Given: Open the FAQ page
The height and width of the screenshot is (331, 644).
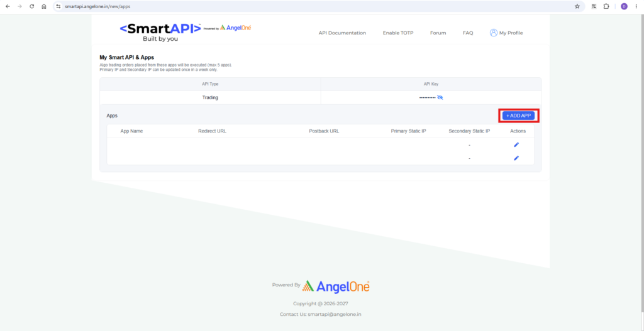Looking at the screenshot, I should (x=468, y=33).
